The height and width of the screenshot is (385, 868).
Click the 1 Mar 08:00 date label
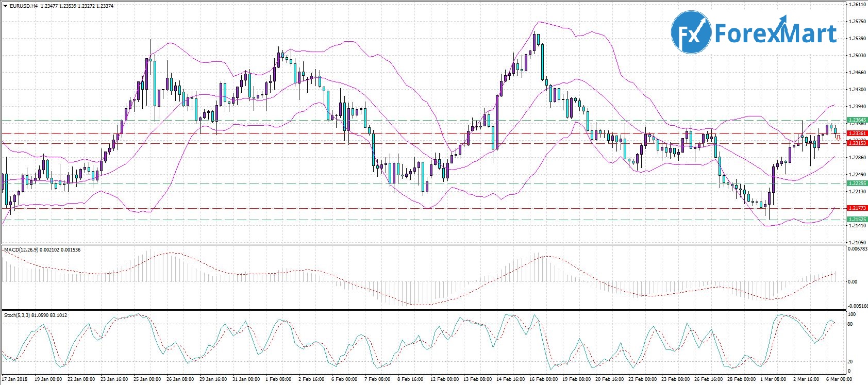tap(773, 379)
